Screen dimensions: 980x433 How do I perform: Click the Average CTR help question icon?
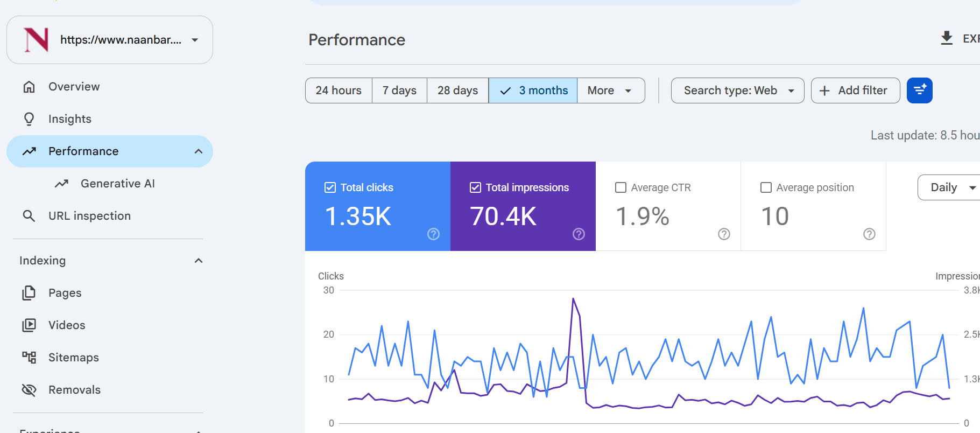tap(724, 234)
